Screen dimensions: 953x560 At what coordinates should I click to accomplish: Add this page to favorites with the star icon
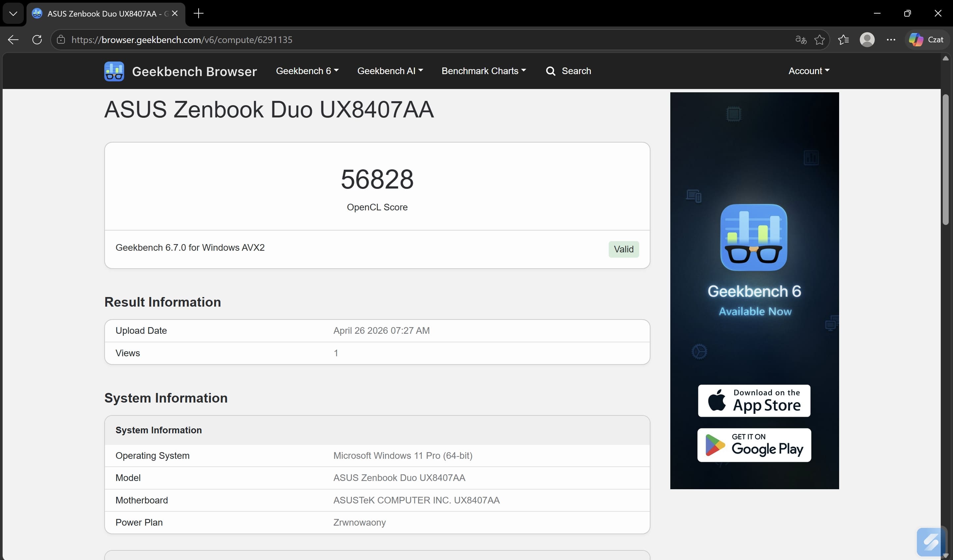coord(819,40)
